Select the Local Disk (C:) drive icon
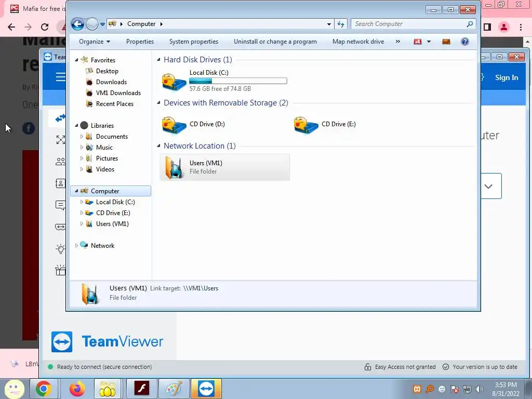The height and width of the screenshot is (399, 532). (174, 82)
